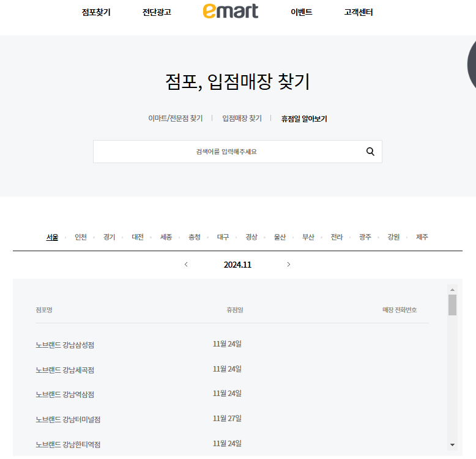476x459 pixels.
Task: Click the search magnifier icon
Action: click(x=370, y=152)
